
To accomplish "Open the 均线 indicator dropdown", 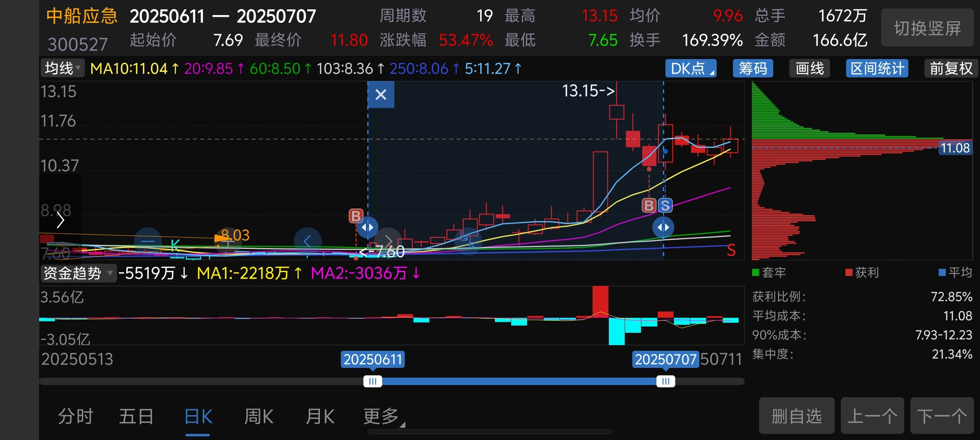I will pyautogui.click(x=63, y=68).
